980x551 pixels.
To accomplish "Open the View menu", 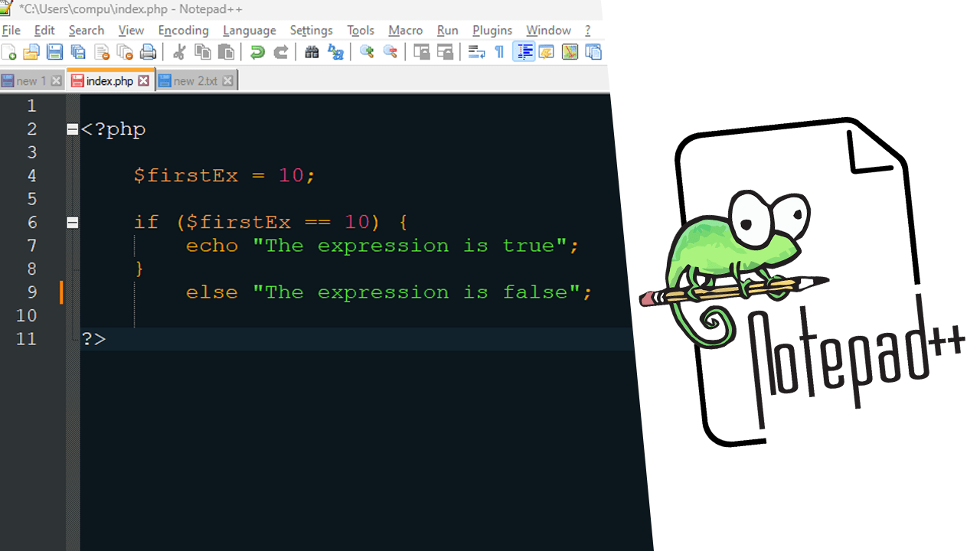I will click(131, 31).
